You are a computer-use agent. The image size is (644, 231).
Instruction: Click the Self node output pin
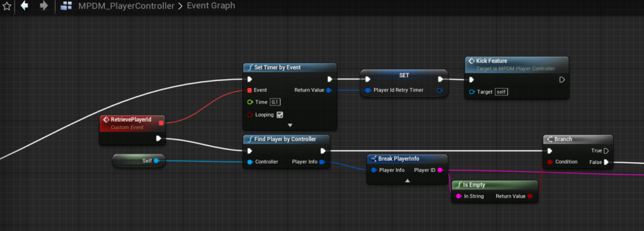click(x=156, y=161)
